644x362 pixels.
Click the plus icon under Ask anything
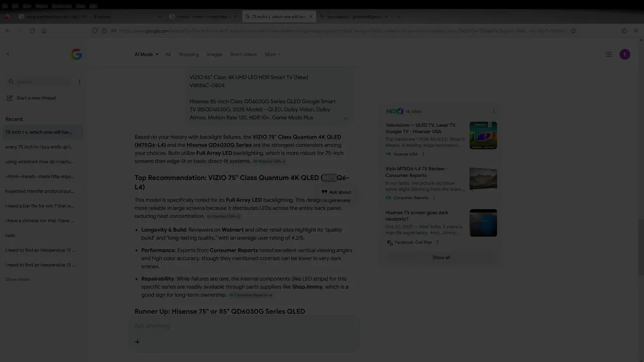pos(137,342)
